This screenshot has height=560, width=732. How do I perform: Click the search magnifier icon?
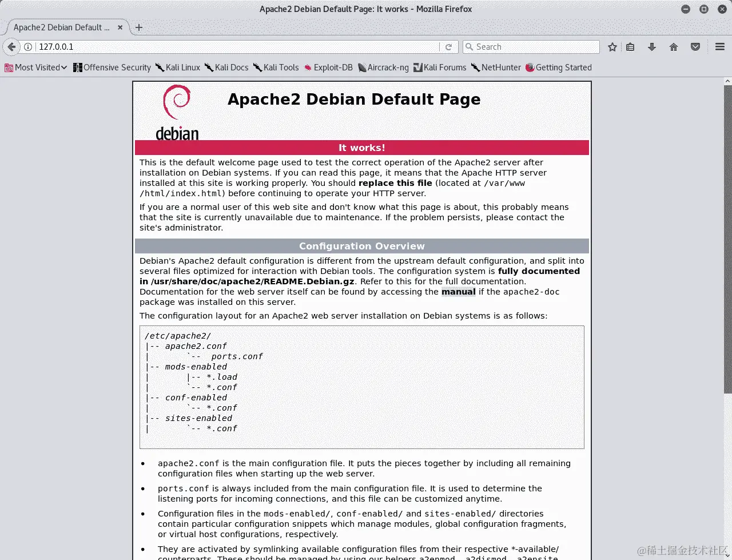469,47
